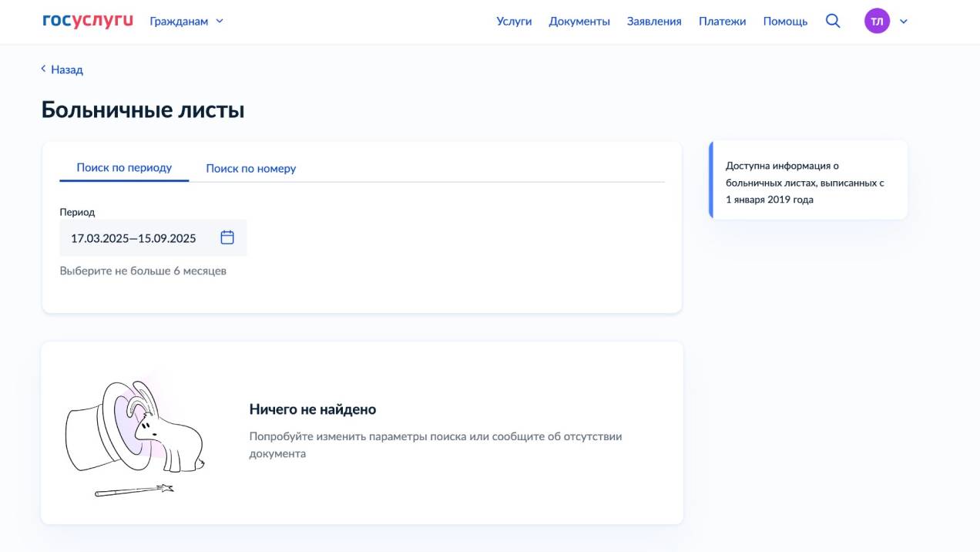The image size is (980, 552).
Task: Click the back arrow chevron beside Назад
Action: pos(44,69)
